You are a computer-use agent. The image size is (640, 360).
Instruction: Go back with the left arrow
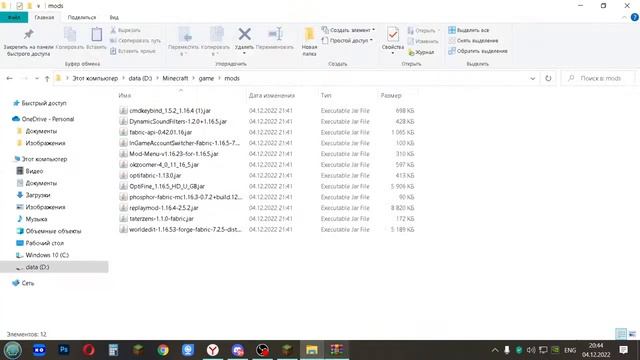(9, 78)
